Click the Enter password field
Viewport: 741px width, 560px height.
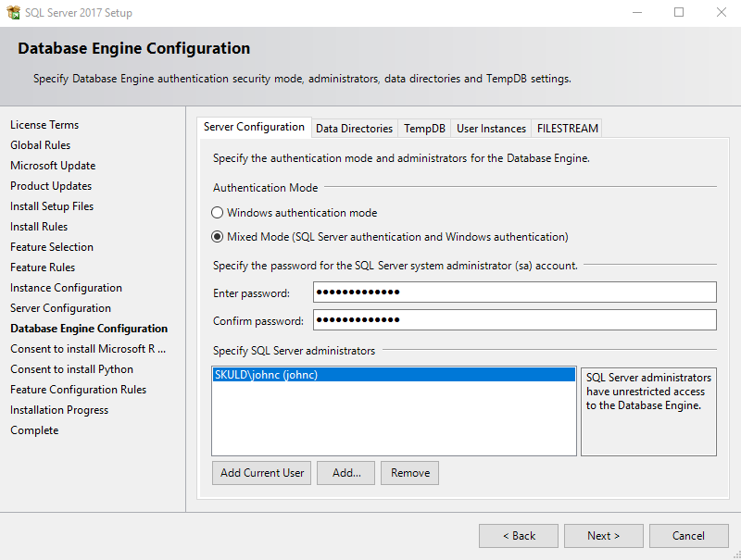coord(515,292)
